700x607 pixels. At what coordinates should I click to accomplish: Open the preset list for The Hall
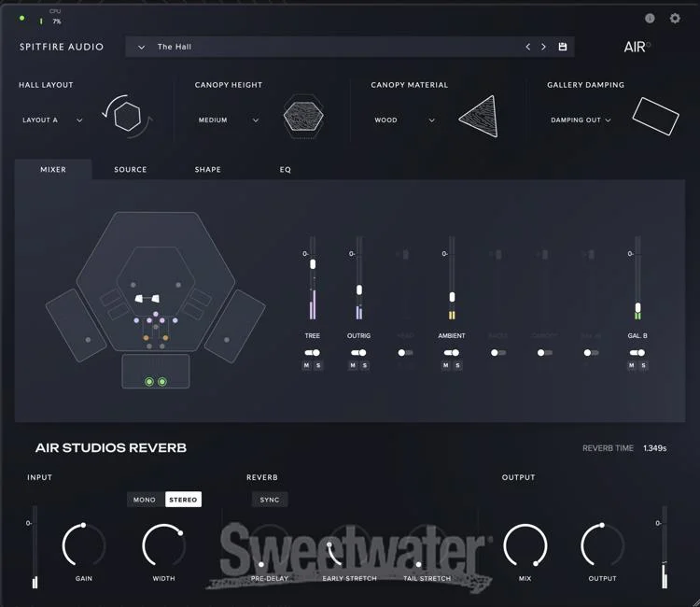coord(142,47)
